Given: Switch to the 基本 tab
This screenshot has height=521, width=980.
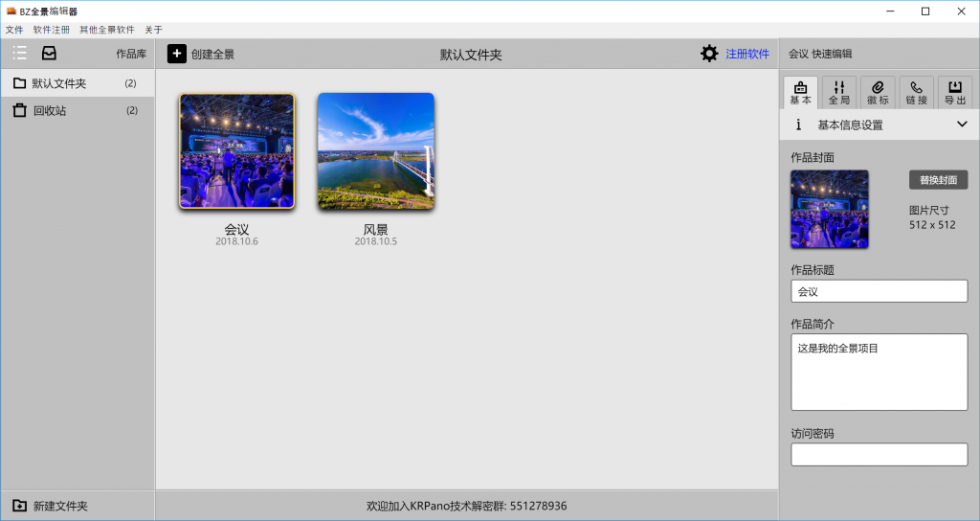Looking at the screenshot, I should point(801,93).
